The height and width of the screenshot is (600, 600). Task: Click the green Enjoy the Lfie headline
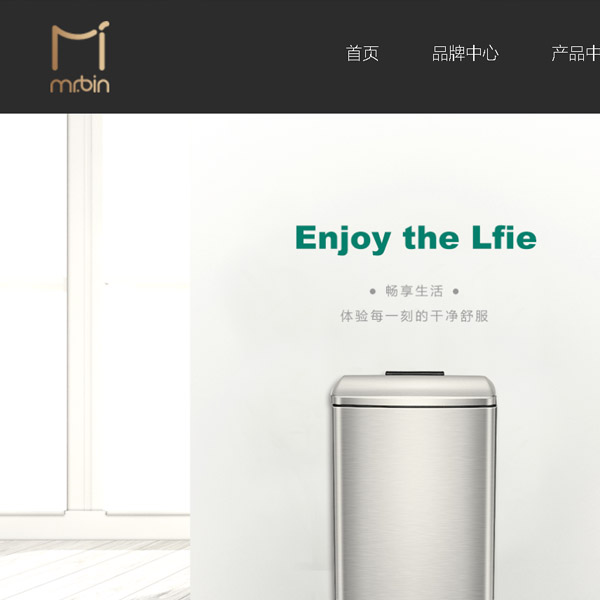tap(416, 239)
